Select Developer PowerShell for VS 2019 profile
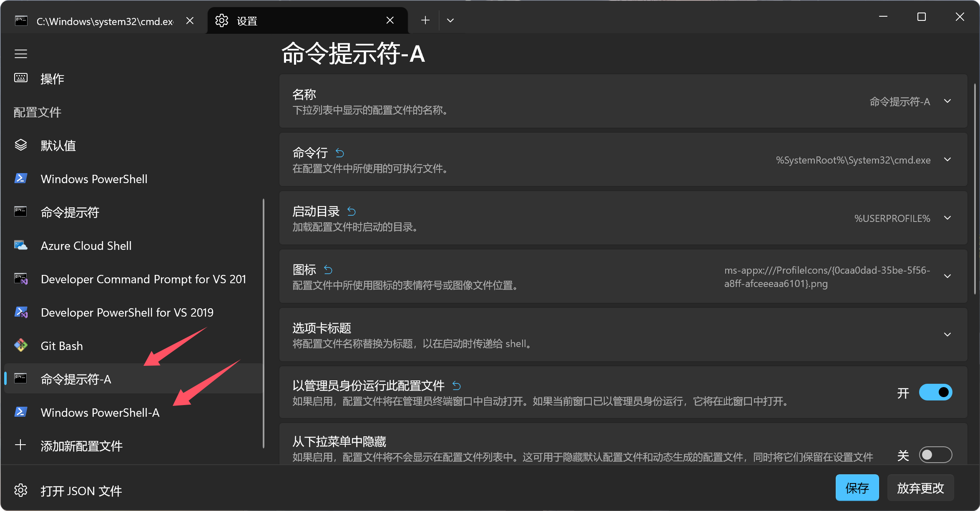The image size is (980, 511). (133, 312)
